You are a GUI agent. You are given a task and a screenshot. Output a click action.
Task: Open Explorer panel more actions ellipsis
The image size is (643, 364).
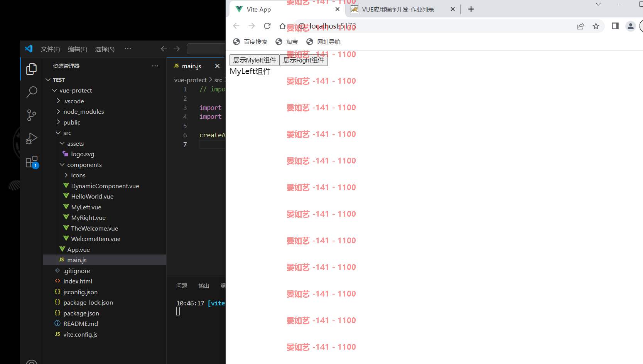click(x=155, y=66)
